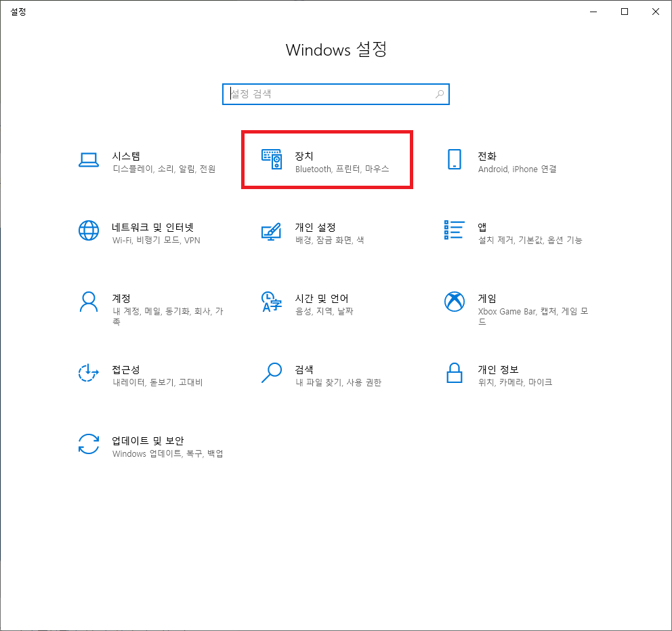
Task: Click the 시간 및 언어 icon
Action: click(x=272, y=302)
